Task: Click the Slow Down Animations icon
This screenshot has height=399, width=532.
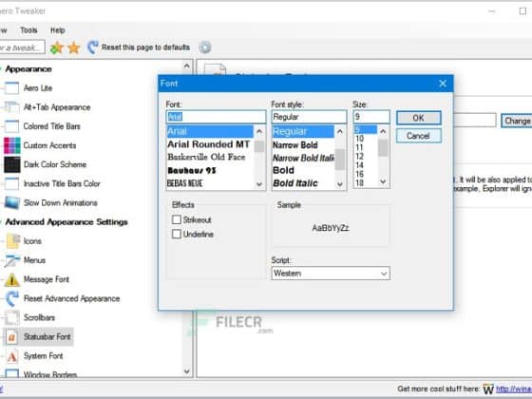Action: pyautogui.click(x=11, y=202)
